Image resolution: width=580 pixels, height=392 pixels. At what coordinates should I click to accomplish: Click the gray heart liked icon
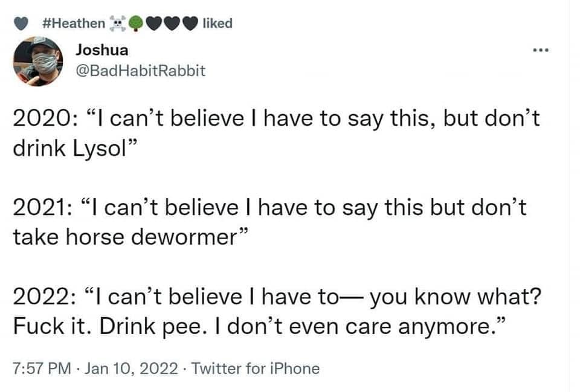pos(21,24)
